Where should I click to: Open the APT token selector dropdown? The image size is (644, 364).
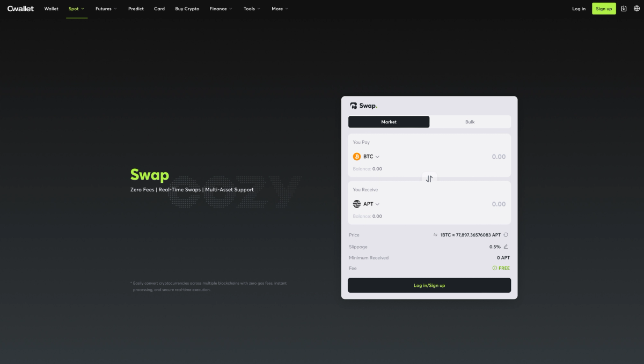click(367, 204)
